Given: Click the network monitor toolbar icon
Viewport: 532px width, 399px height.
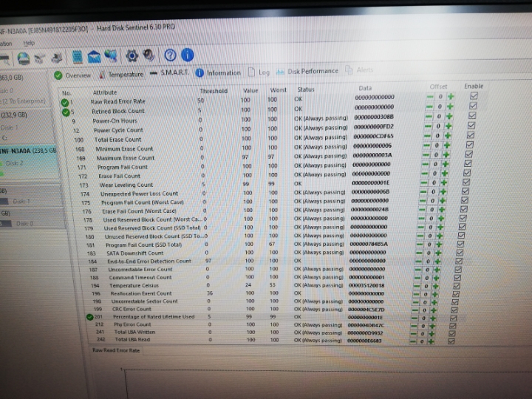Looking at the screenshot, I should (x=111, y=55).
